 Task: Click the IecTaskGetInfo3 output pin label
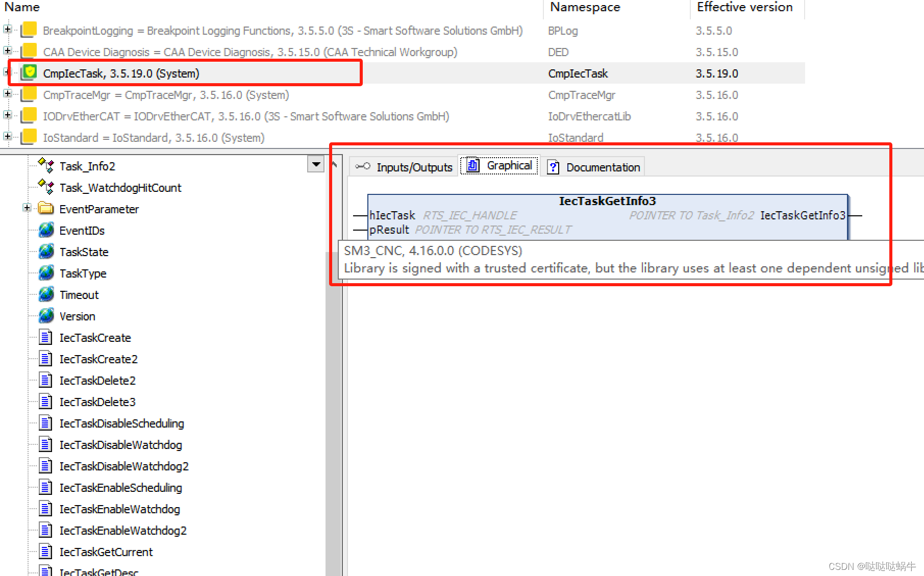(x=803, y=215)
